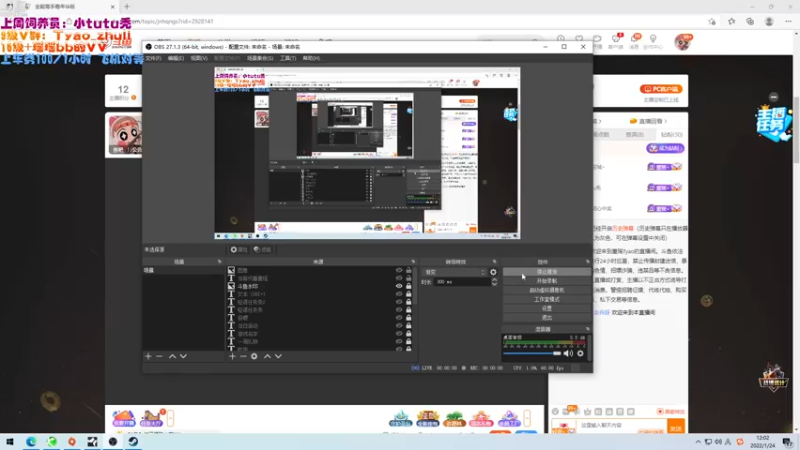Move scene down in Scenes panel
The image size is (800, 450).
183,356
